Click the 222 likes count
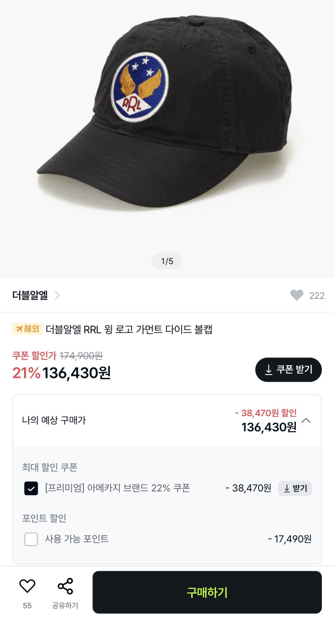 click(x=317, y=296)
